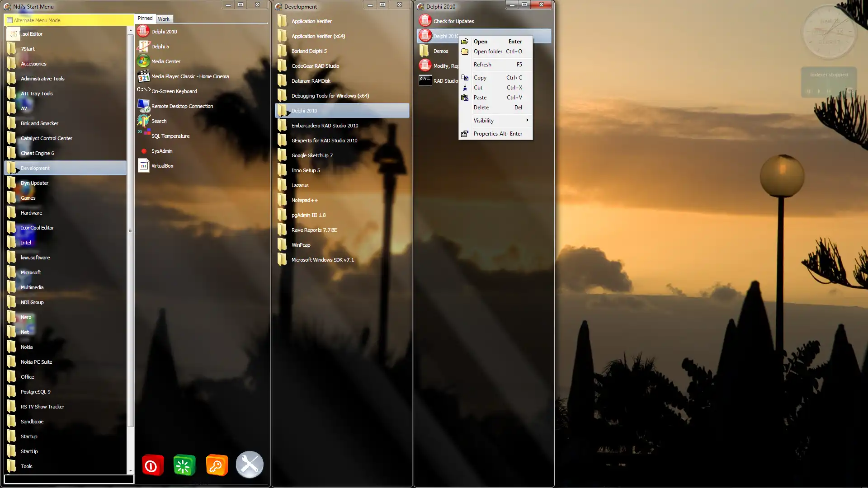Click the orange key lock icon
Image resolution: width=868 pixels, height=488 pixels.
coord(217,465)
